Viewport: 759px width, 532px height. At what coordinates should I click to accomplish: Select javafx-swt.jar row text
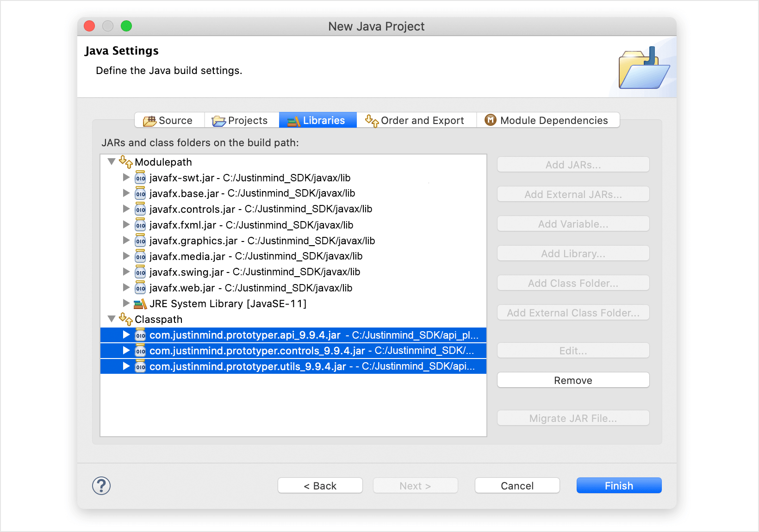coord(250,178)
